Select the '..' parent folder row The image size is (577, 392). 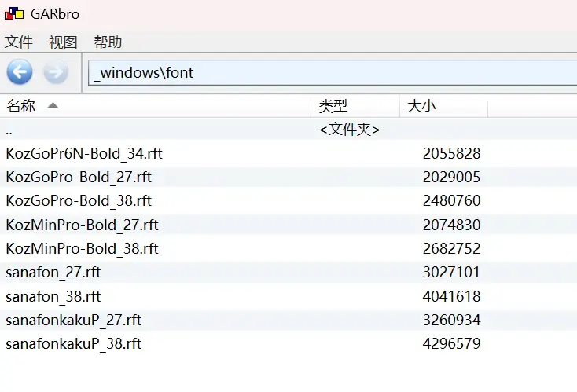(288, 130)
